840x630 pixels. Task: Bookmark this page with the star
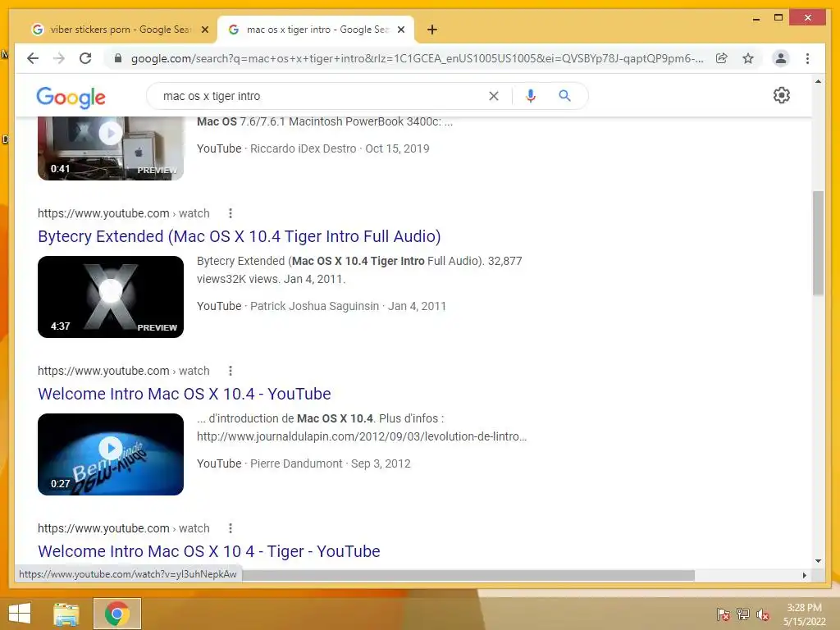(x=748, y=58)
